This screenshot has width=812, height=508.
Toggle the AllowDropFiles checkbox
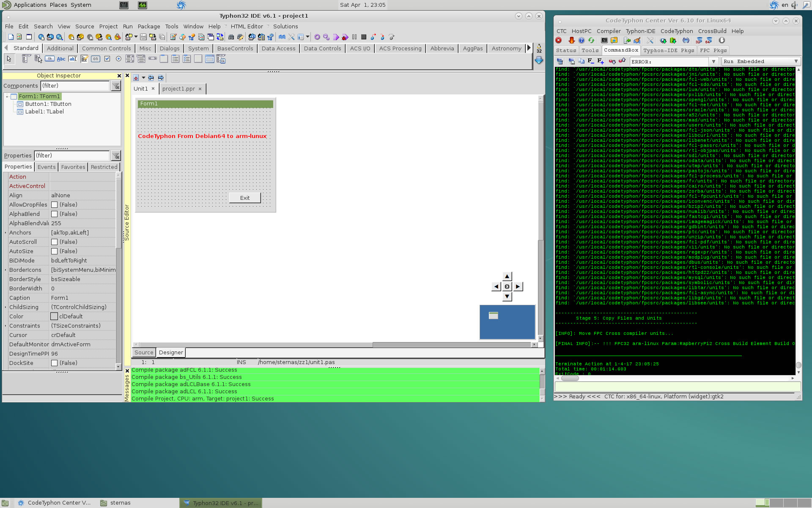(x=54, y=205)
